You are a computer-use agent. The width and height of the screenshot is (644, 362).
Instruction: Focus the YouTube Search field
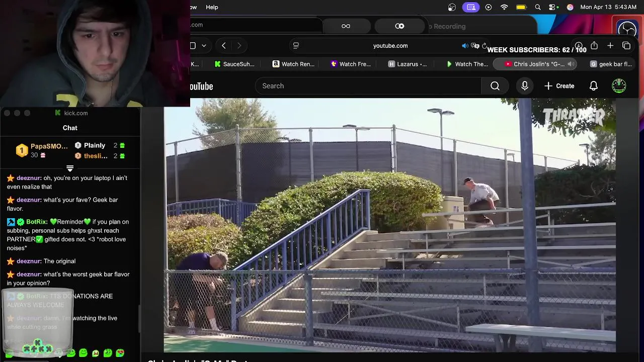(x=368, y=86)
